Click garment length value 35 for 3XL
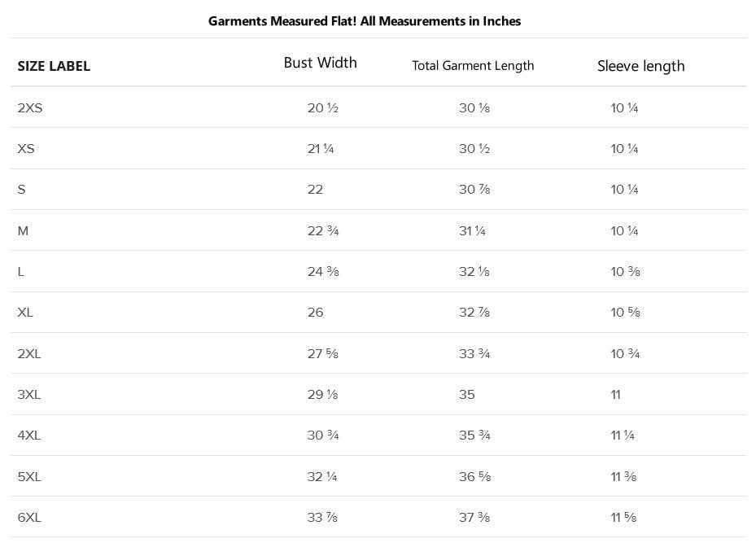756x556 pixels. point(467,395)
